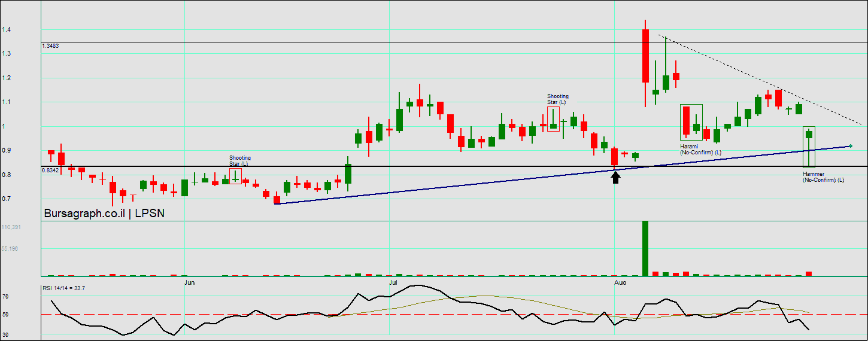This screenshot has height=341, width=868.
Task: Select the boxed June shooting star candle
Action: pyautogui.click(x=235, y=176)
